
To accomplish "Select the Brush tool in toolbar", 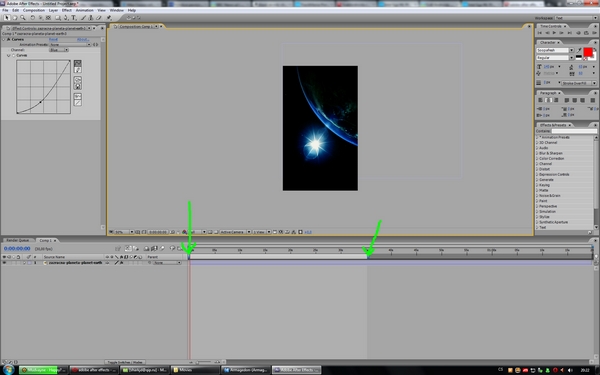I will point(83,18).
